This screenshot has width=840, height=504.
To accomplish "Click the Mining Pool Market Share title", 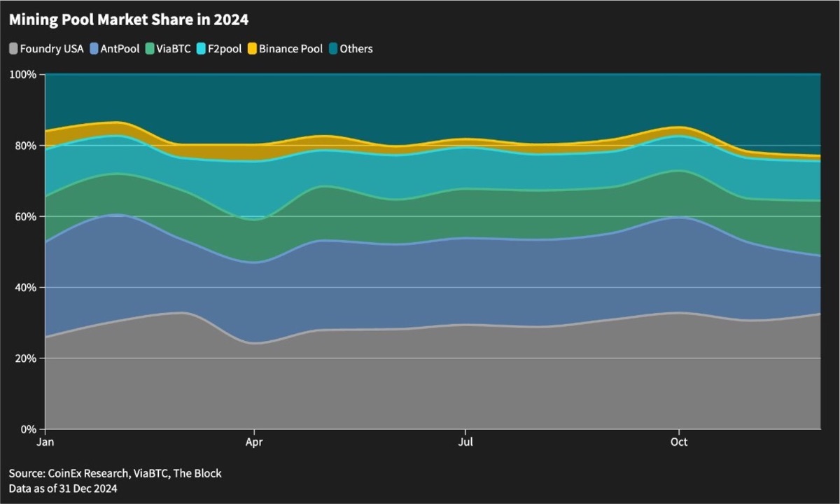I will [x=128, y=20].
